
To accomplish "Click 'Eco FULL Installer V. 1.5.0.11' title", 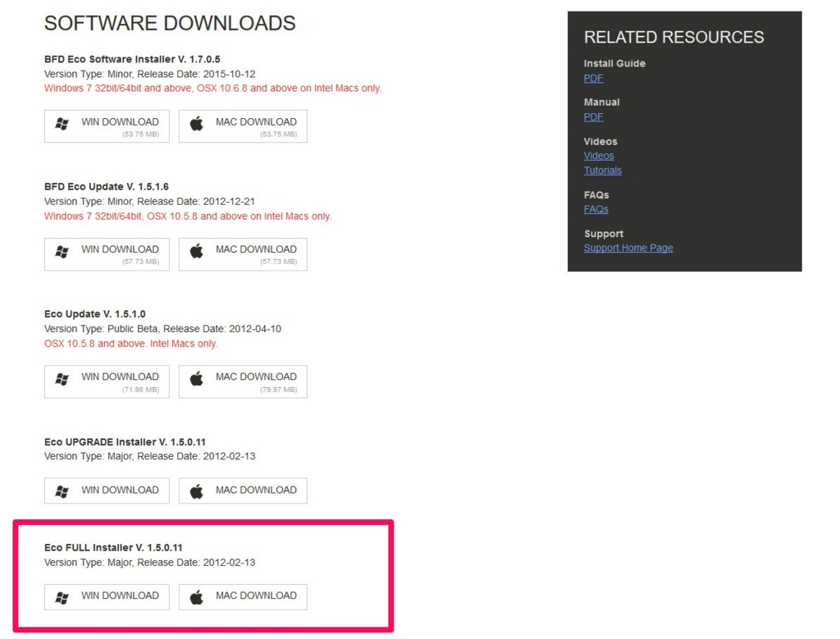I will (x=113, y=547).
